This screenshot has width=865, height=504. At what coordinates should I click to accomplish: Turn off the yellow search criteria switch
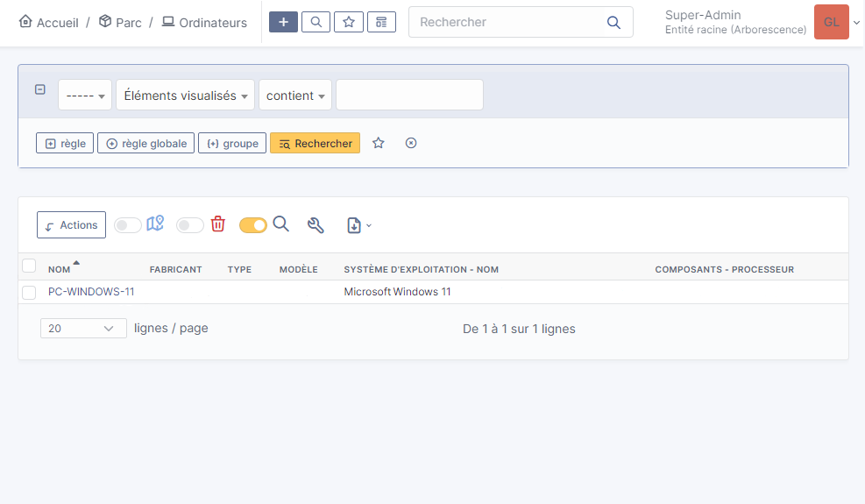(x=252, y=225)
